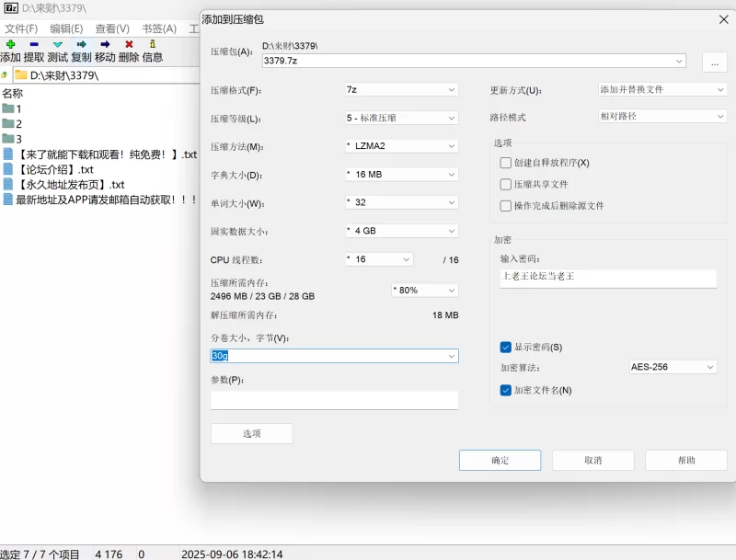Open the archive format (压缩格式) dropdown

coord(400,90)
